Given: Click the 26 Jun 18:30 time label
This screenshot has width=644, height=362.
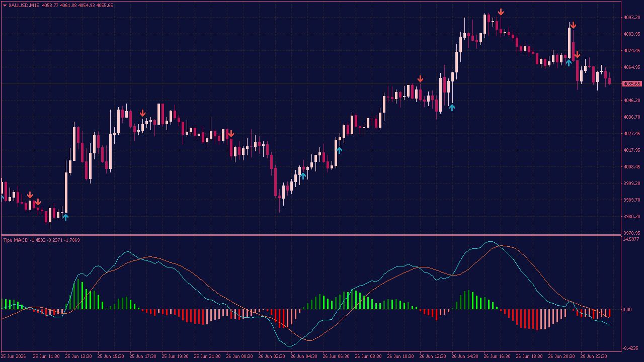Looking at the screenshot, I should (529, 356).
